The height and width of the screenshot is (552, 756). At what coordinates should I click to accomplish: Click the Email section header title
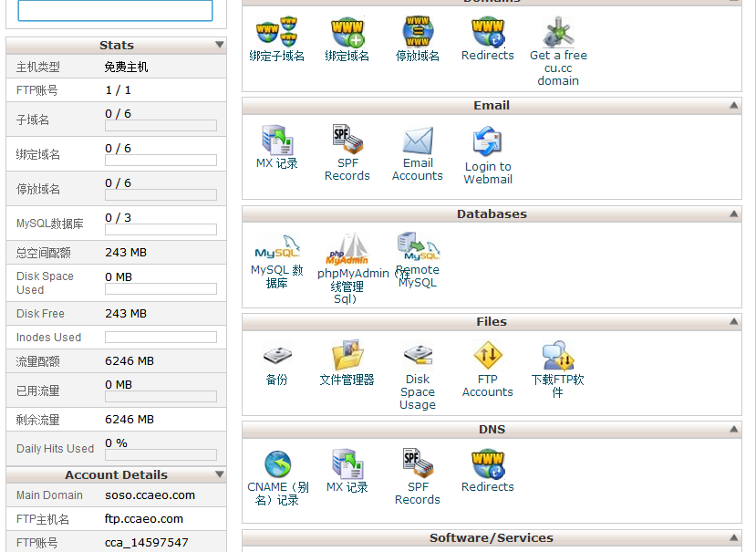click(492, 105)
